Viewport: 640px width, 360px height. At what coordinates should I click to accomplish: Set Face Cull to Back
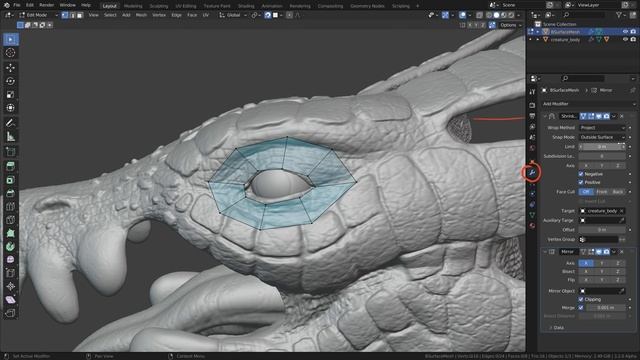click(x=618, y=192)
